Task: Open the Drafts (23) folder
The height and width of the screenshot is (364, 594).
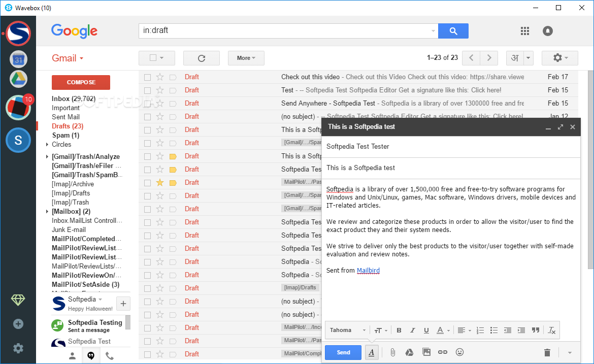Action: pos(68,126)
